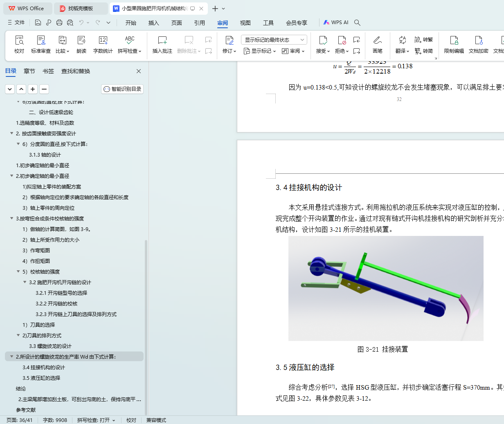Collapse 2. 按齿面接触疲劳强度设计 node
Viewport: 504px width, 424px height.
coord(12,133)
